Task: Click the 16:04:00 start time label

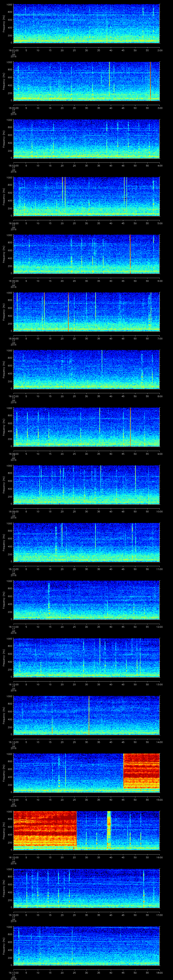Action: [13, 223]
